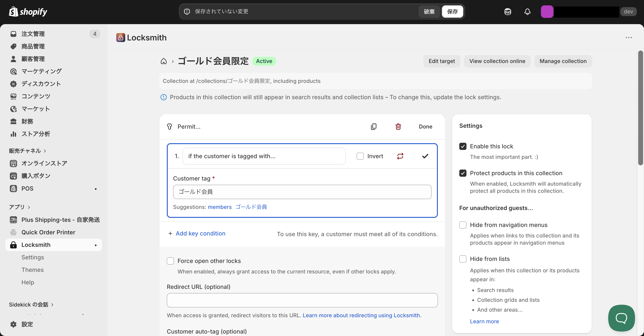Open the three-dot Locksmith app menu
Image resolution: width=644 pixels, height=336 pixels.
click(x=629, y=38)
